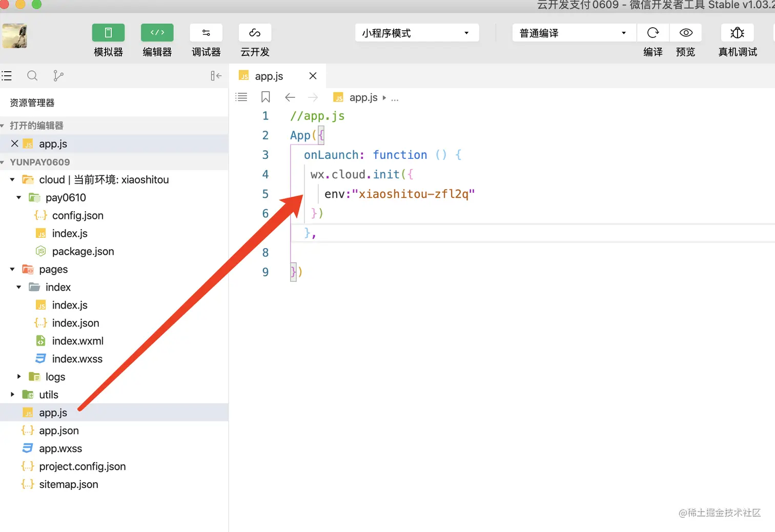Close app.js in open editors list
This screenshot has width=775, height=532.
point(14,144)
